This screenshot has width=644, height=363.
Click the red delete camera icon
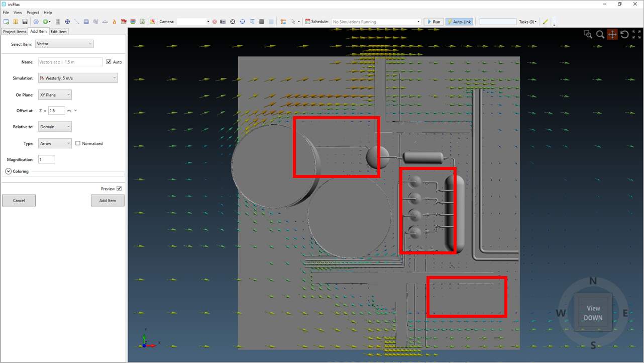pyautogui.click(x=214, y=22)
